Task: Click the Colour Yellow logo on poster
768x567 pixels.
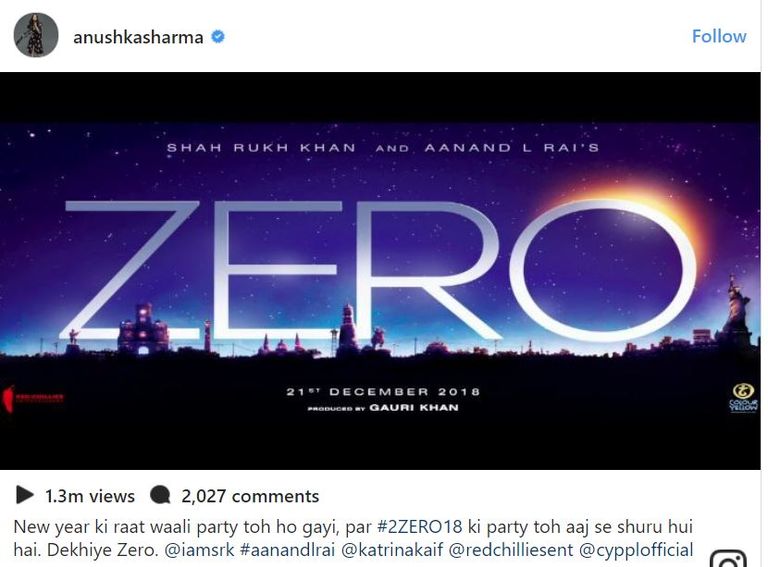Action: 742,397
